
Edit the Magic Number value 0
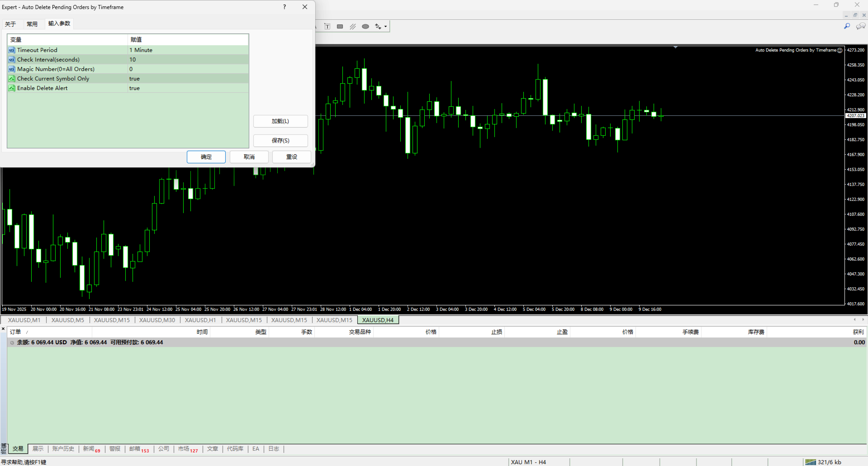(x=188, y=69)
